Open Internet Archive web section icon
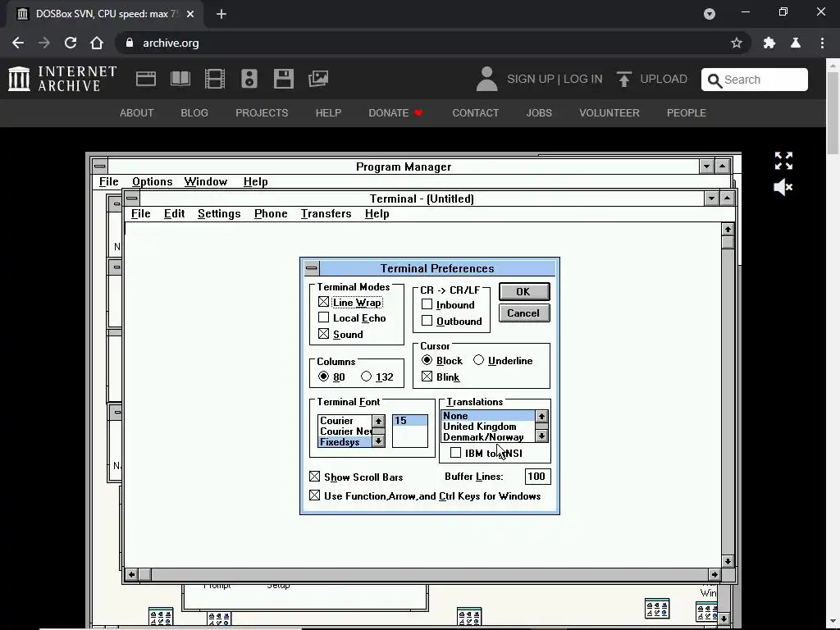The width and height of the screenshot is (840, 630). point(146,79)
